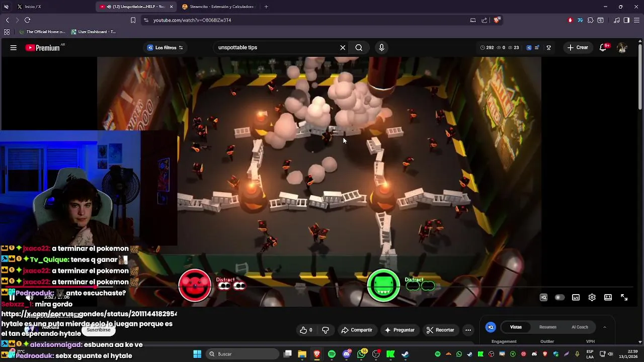644x362 pixels.
Task: Dislike the video
Action: point(326,330)
